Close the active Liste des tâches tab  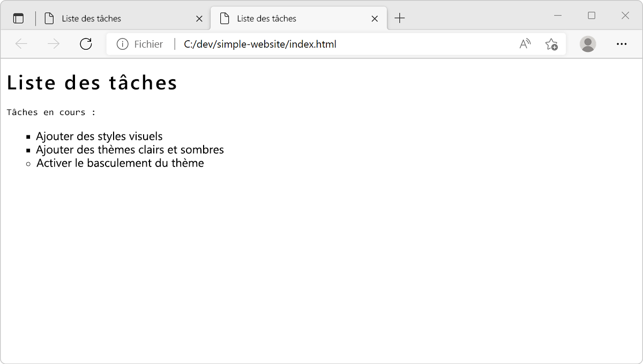tap(375, 19)
